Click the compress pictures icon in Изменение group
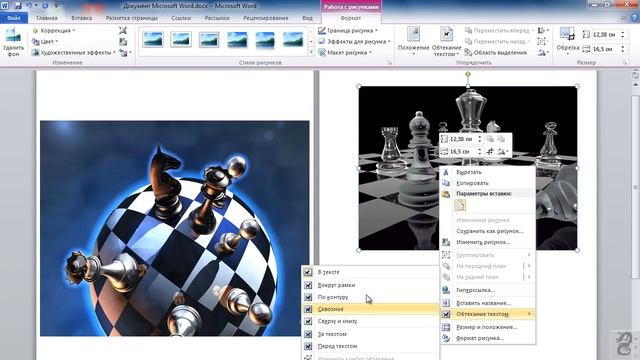The height and width of the screenshot is (360, 640). pos(123,31)
